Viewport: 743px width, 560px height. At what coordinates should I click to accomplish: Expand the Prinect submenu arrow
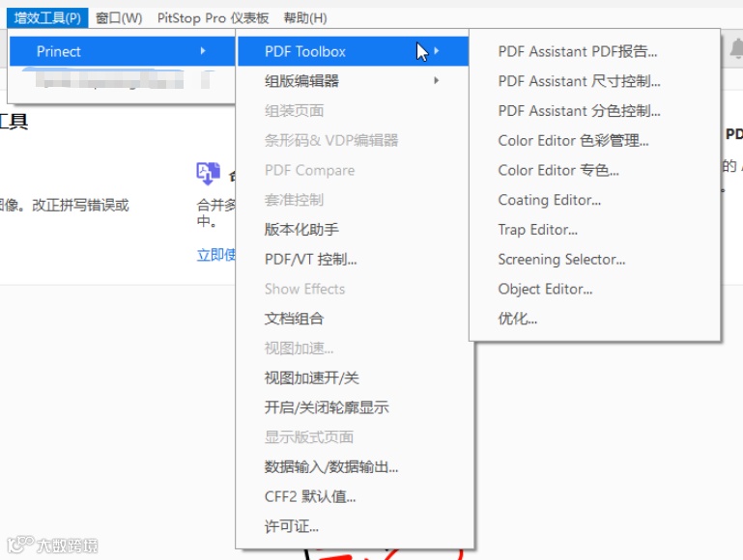tap(203, 50)
